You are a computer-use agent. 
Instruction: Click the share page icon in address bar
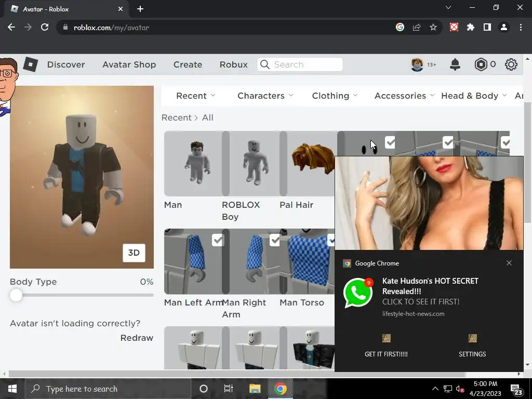click(417, 28)
